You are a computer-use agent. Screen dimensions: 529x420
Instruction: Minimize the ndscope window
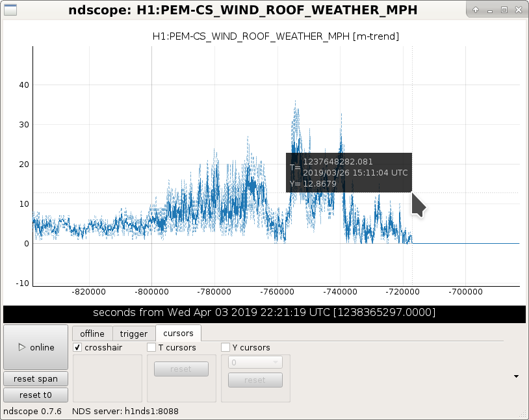(x=490, y=10)
